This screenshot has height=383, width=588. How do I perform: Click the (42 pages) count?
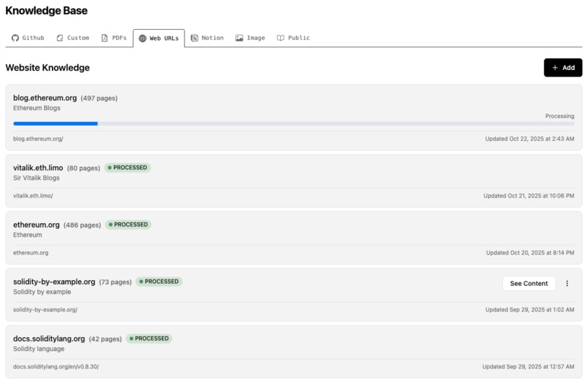pos(105,339)
